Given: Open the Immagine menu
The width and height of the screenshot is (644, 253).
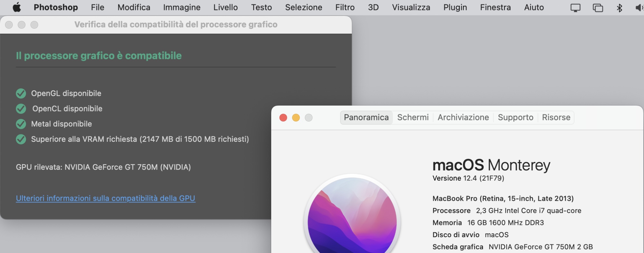Looking at the screenshot, I should click(182, 7).
